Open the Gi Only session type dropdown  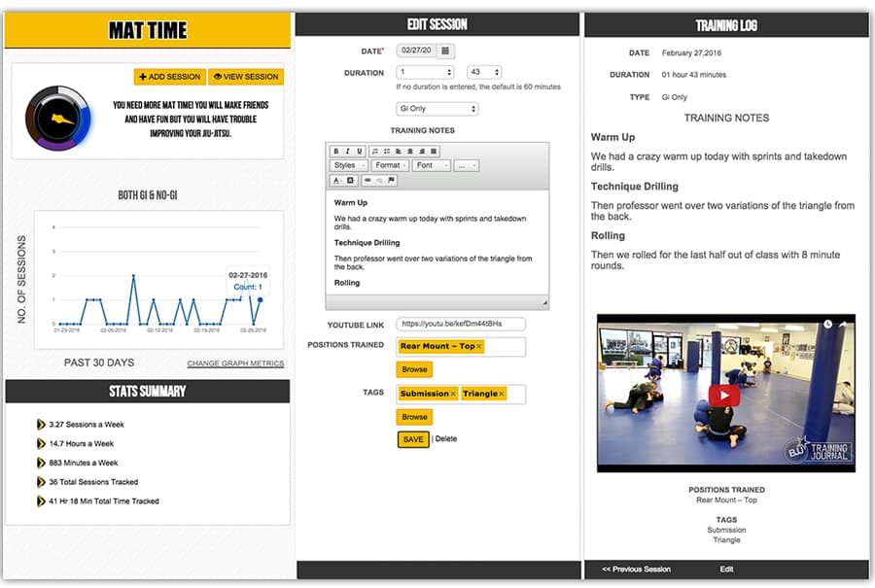coord(437,108)
